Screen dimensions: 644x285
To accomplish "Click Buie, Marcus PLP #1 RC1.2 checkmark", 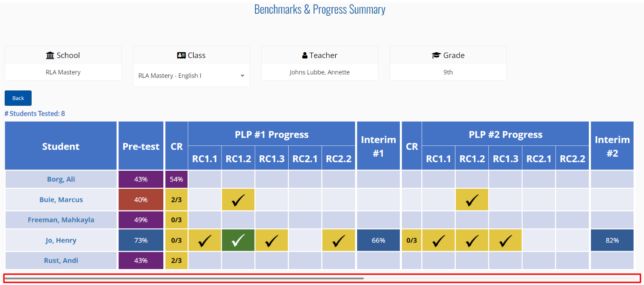I will tap(238, 200).
